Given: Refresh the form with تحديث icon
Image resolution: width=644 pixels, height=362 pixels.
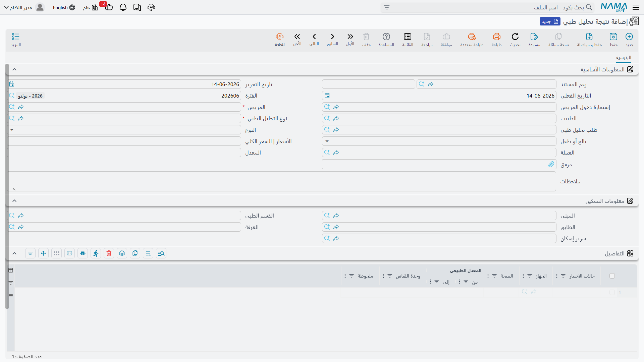Looking at the screenshot, I should [515, 40].
